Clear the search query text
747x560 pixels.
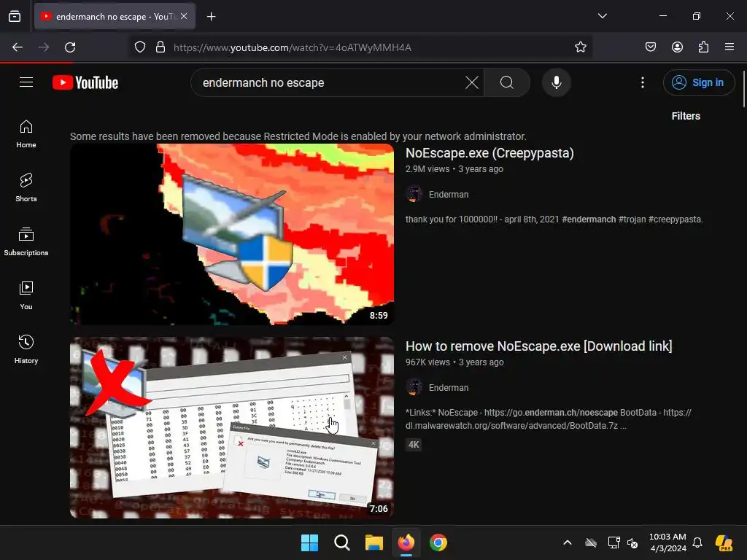click(472, 82)
